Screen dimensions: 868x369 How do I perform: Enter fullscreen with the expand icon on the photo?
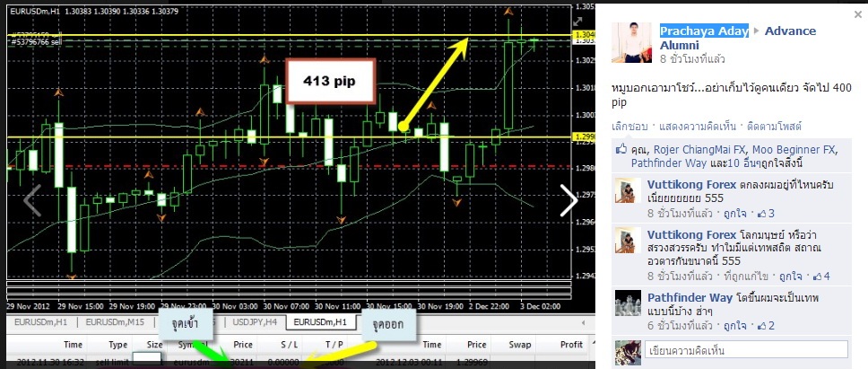[578, 22]
